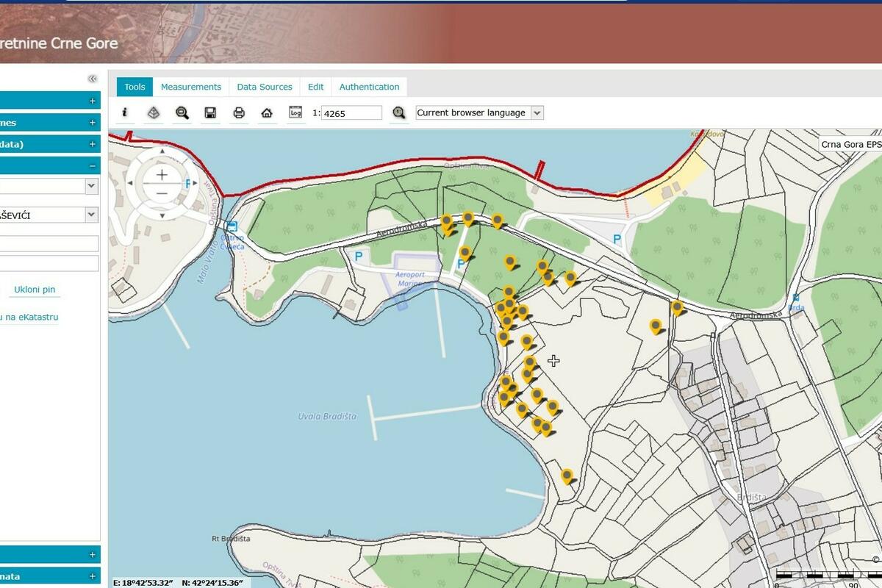Switch to the Measurements tab
This screenshot has width=882, height=588.
(191, 87)
